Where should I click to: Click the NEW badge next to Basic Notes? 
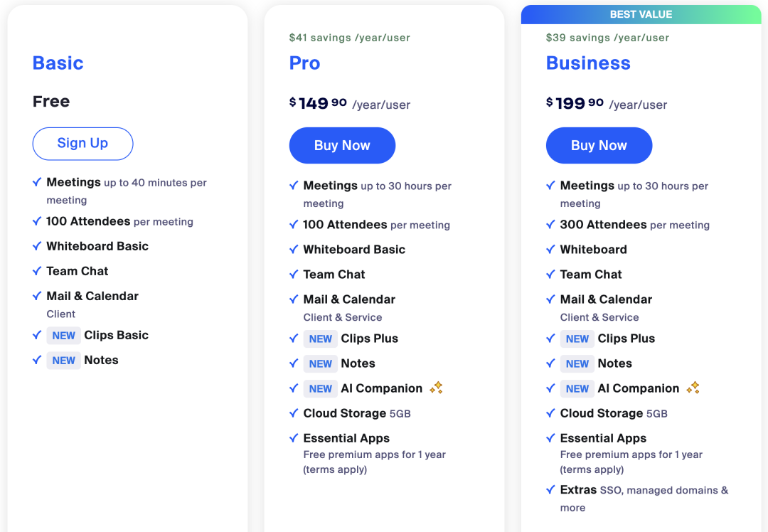63,361
